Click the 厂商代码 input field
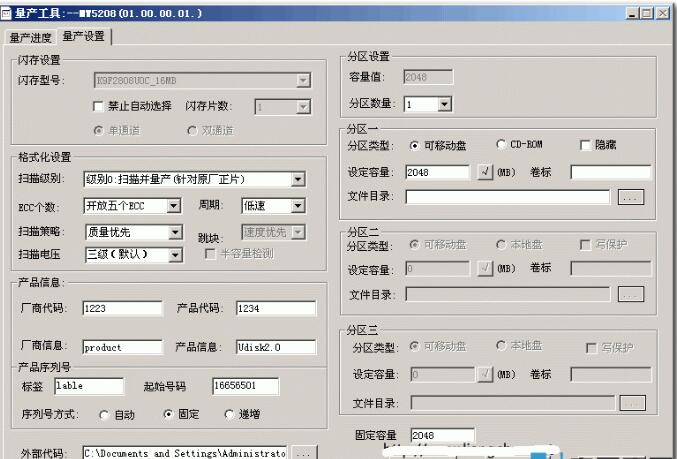 pyautogui.click(x=122, y=309)
